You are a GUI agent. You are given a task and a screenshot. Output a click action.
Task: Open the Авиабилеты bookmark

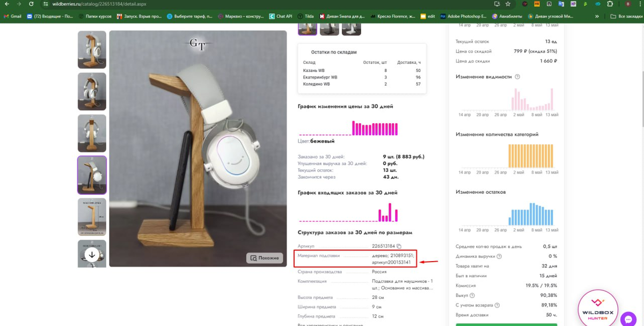(x=506, y=16)
